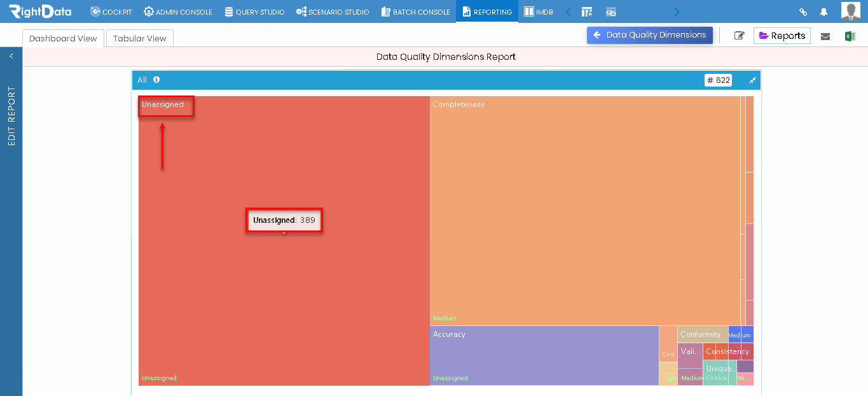Click the link chain icon in header
Screen dimensions: 868x396
click(803, 12)
